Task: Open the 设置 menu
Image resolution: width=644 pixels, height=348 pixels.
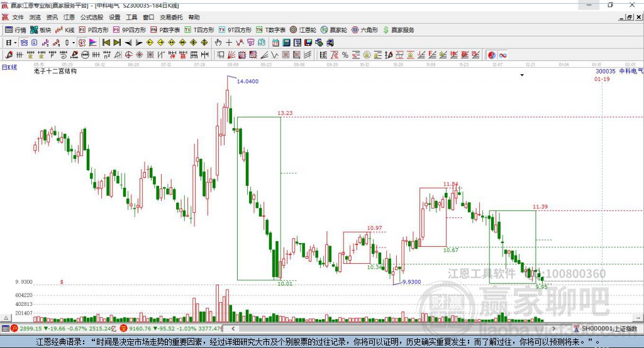Action: 114,17
